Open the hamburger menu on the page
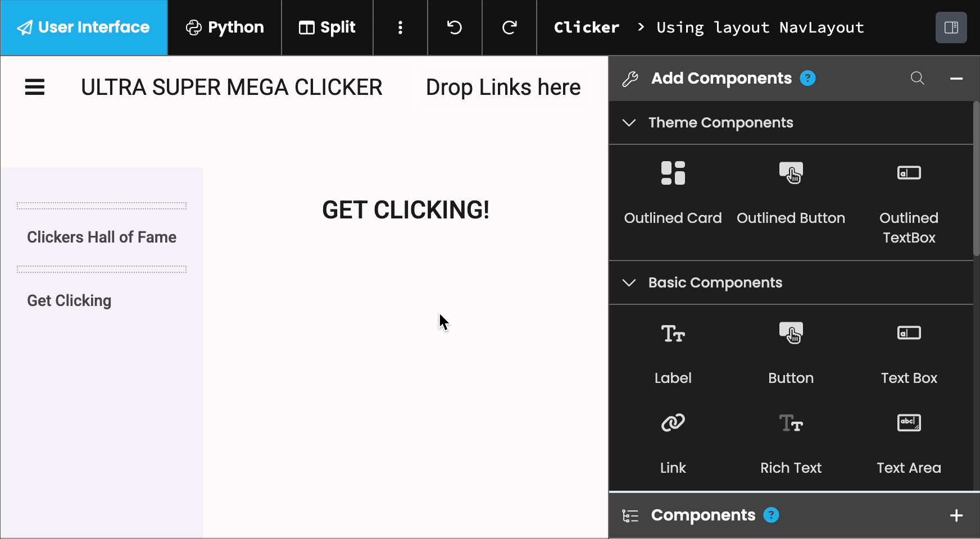The height and width of the screenshot is (539, 980). 34,86
